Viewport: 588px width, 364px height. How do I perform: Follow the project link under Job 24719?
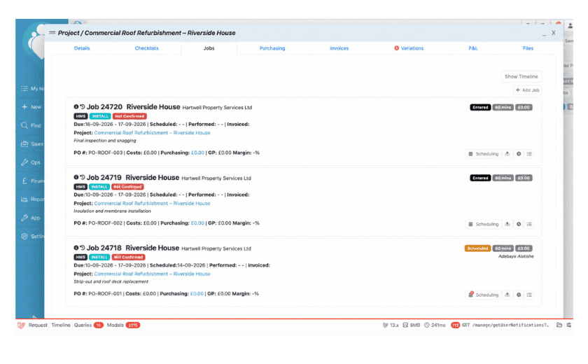click(152, 203)
